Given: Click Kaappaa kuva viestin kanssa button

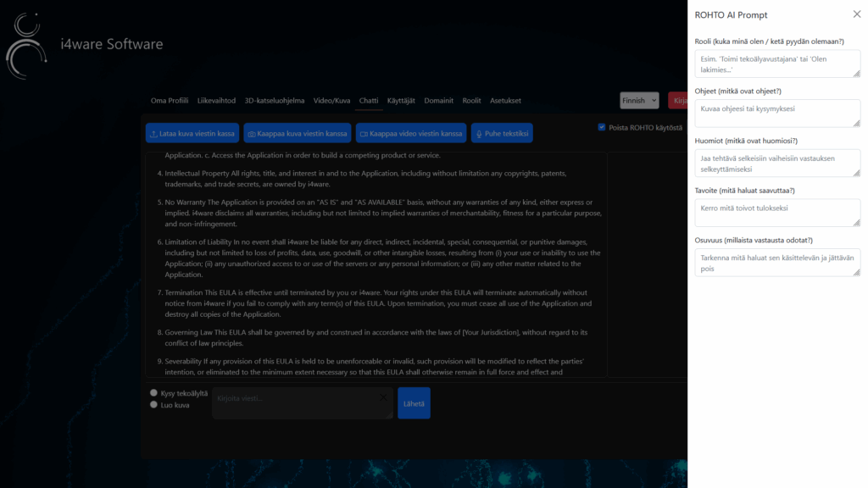Looking at the screenshot, I should pyautogui.click(x=298, y=133).
